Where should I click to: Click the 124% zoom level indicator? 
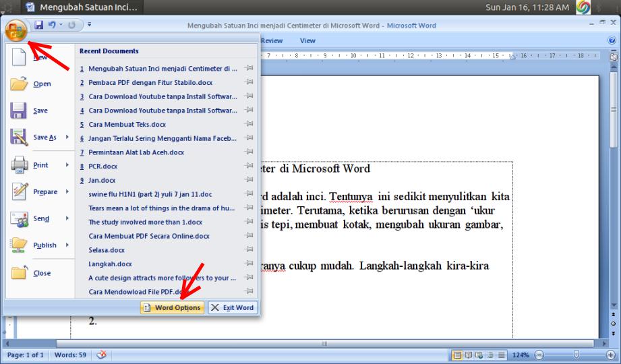click(521, 355)
